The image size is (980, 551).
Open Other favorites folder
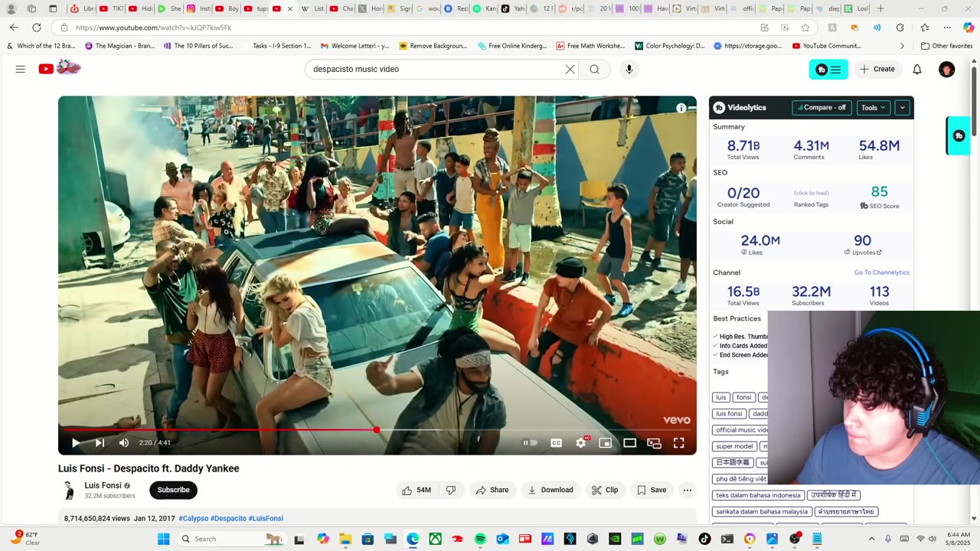(946, 46)
